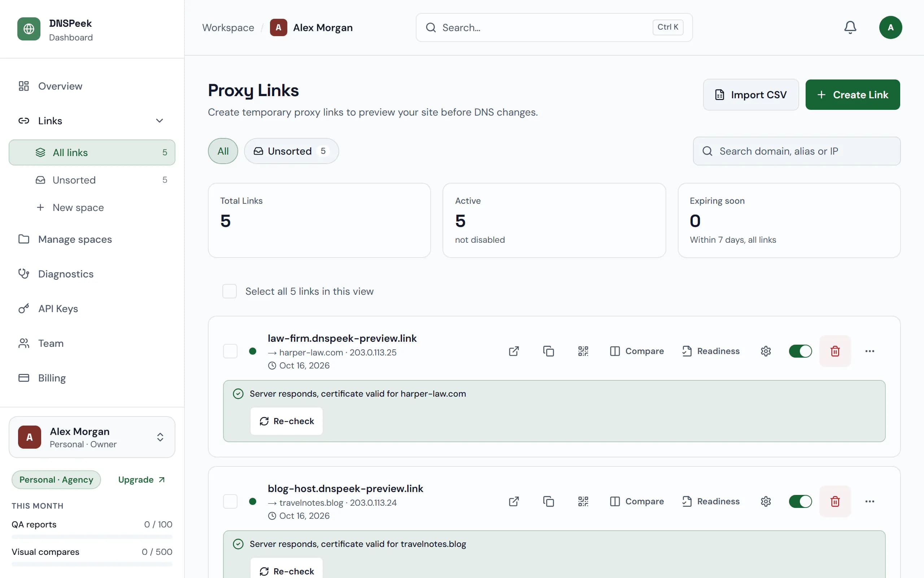
Task: Open law-firm link in new tab icon
Action: pos(514,351)
